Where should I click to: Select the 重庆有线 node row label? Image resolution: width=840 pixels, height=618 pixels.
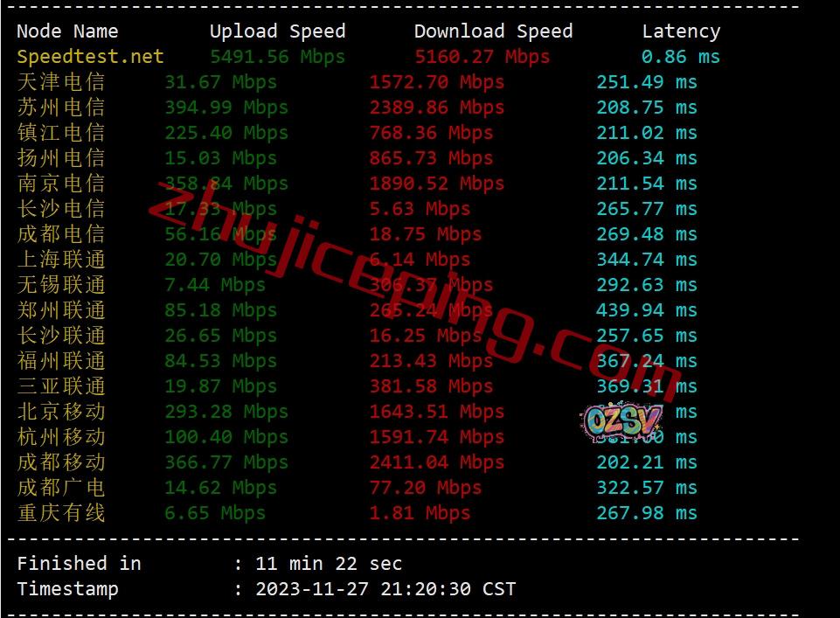click(61, 512)
